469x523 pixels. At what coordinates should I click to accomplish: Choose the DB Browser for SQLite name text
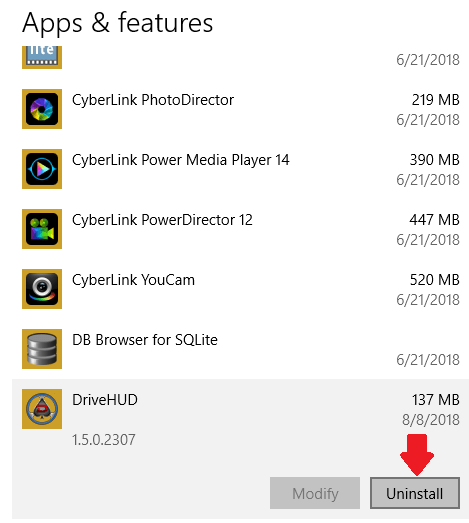145,340
